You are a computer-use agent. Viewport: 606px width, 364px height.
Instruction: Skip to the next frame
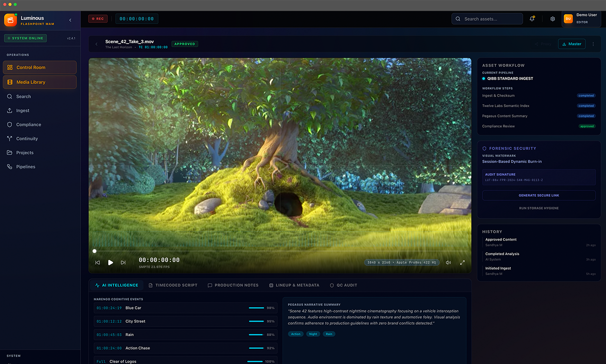coord(123,263)
